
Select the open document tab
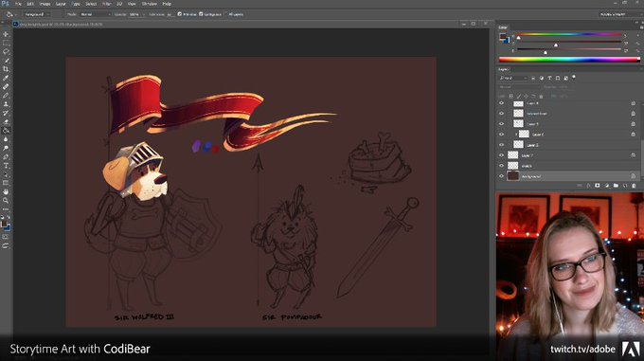[62, 25]
